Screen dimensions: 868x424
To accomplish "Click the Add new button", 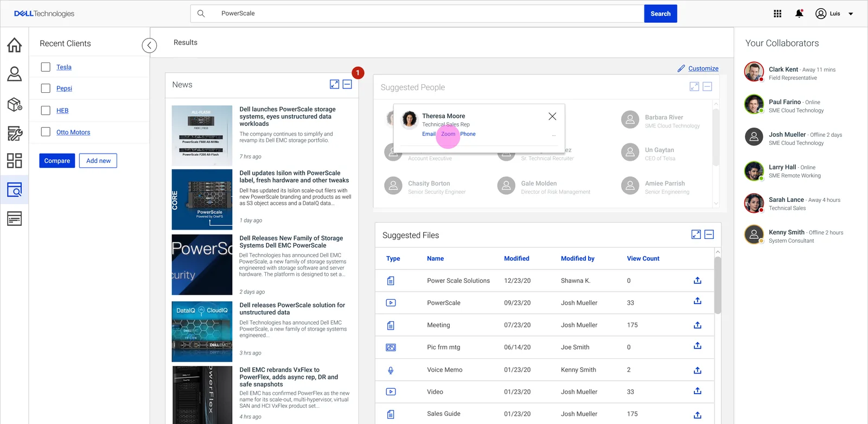I will click(98, 161).
